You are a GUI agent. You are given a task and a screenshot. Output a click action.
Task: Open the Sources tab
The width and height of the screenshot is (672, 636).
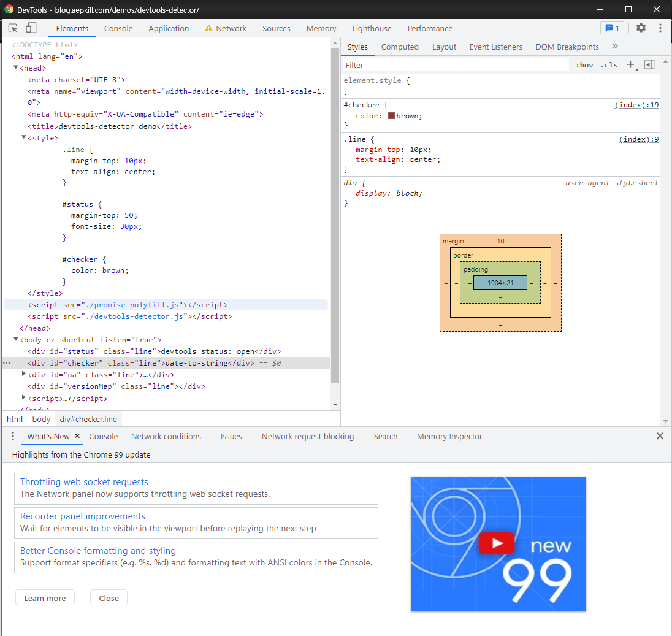(x=276, y=28)
